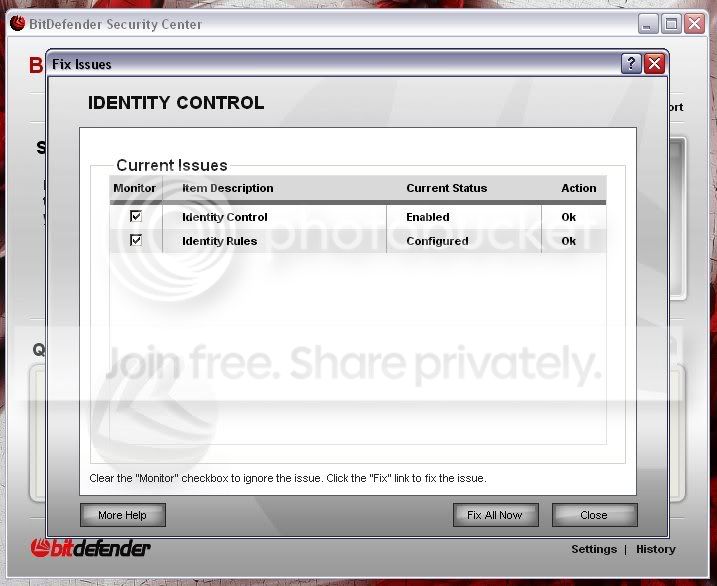Click the "Enabled" status cell

tap(428, 217)
